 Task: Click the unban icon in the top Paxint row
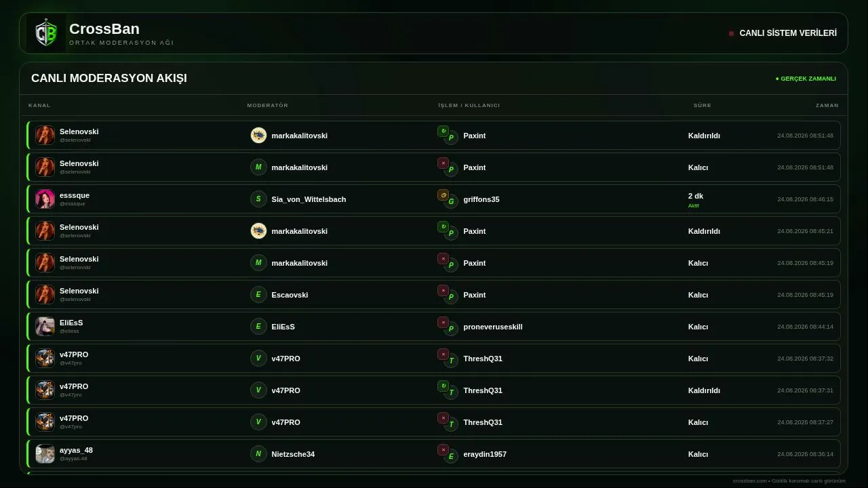(443, 131)
